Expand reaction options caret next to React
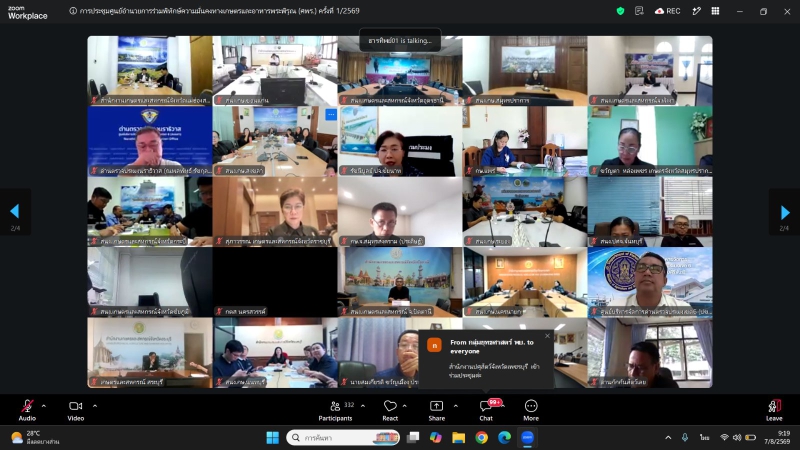The width and height of the screenshot is (800, 450). pos(405,406)
